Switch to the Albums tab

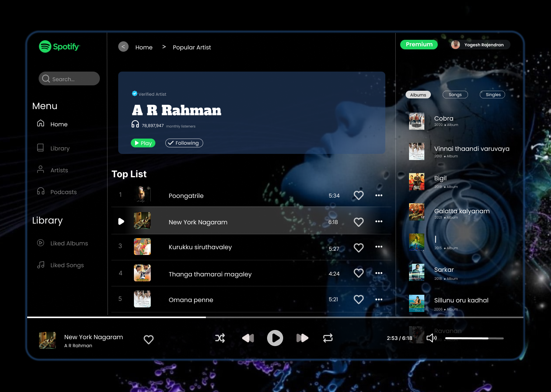click(x=418, y=95)
